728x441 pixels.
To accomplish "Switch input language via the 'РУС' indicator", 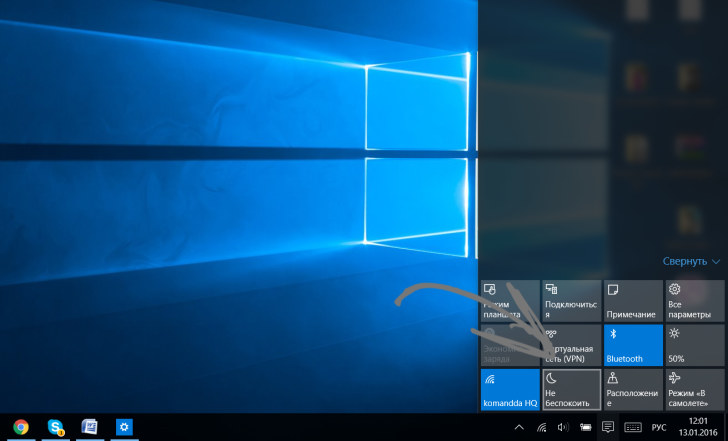I will coord(660,427).
